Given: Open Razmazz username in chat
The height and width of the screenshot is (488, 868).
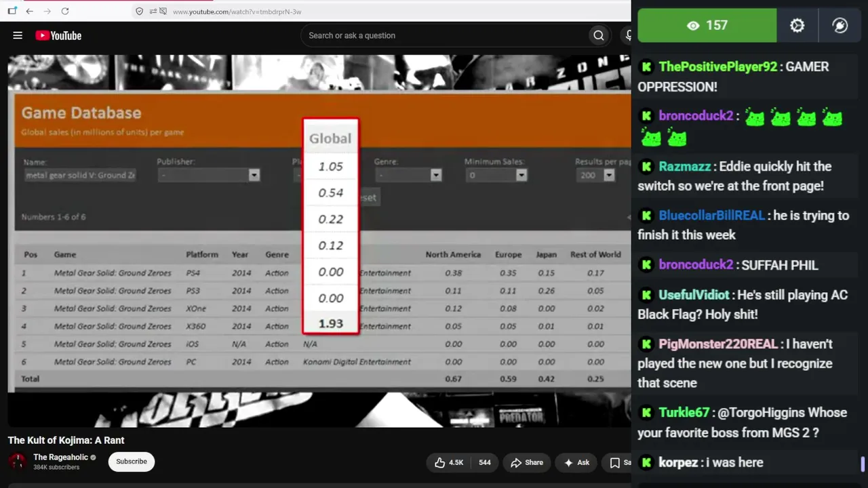Looking at the screenshot, I should [685, 166].
